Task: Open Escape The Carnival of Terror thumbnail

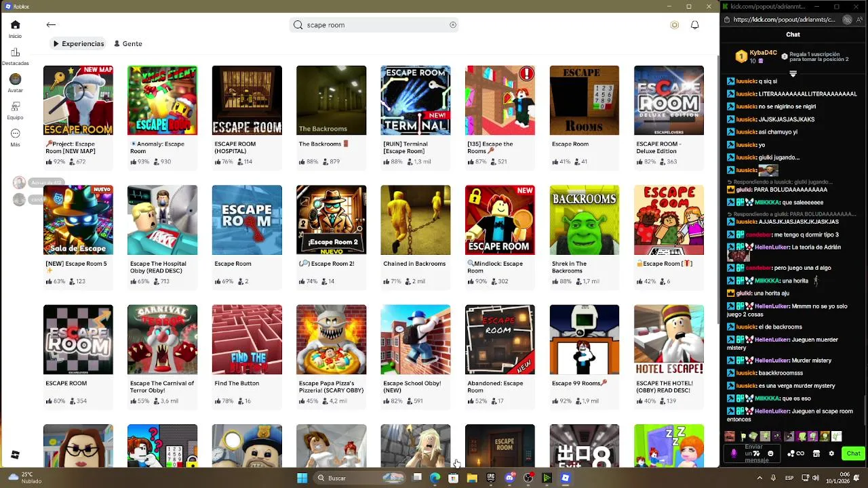Action: point(162,340)
